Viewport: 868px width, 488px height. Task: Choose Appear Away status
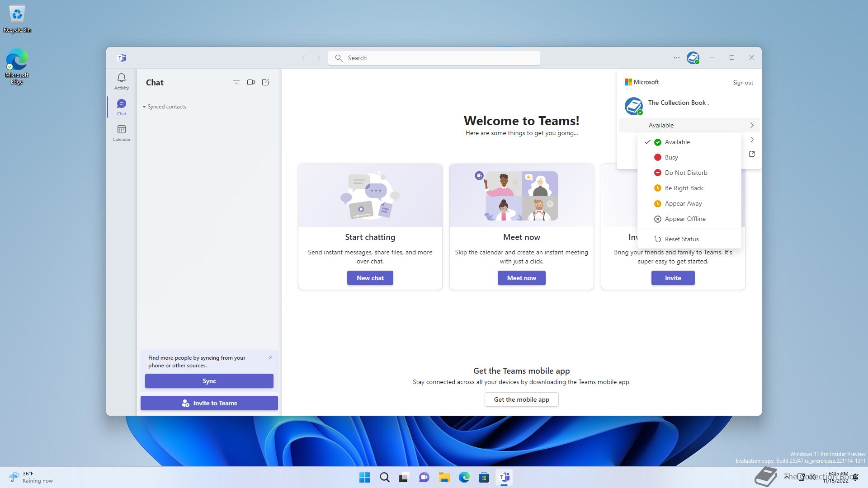[x=683, y=203]
